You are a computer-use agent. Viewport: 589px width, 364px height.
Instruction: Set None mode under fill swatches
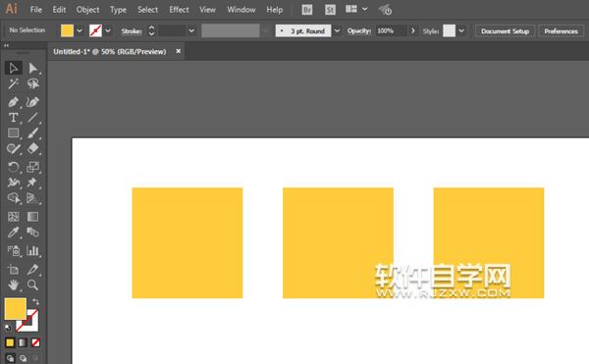pyautogui.click(x=35, y=342)
